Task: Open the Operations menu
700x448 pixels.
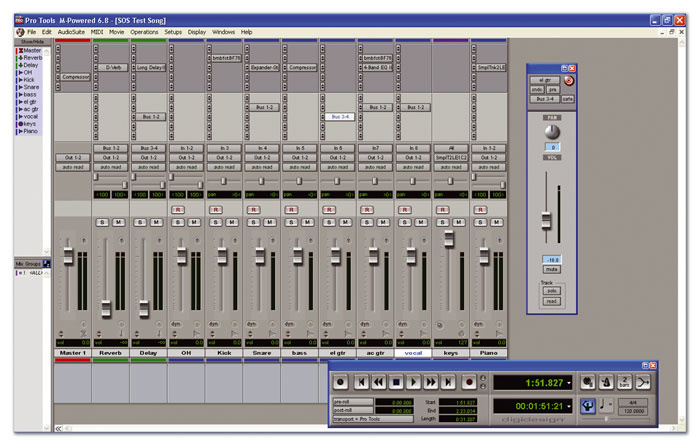Action: (x=144, y=32)
